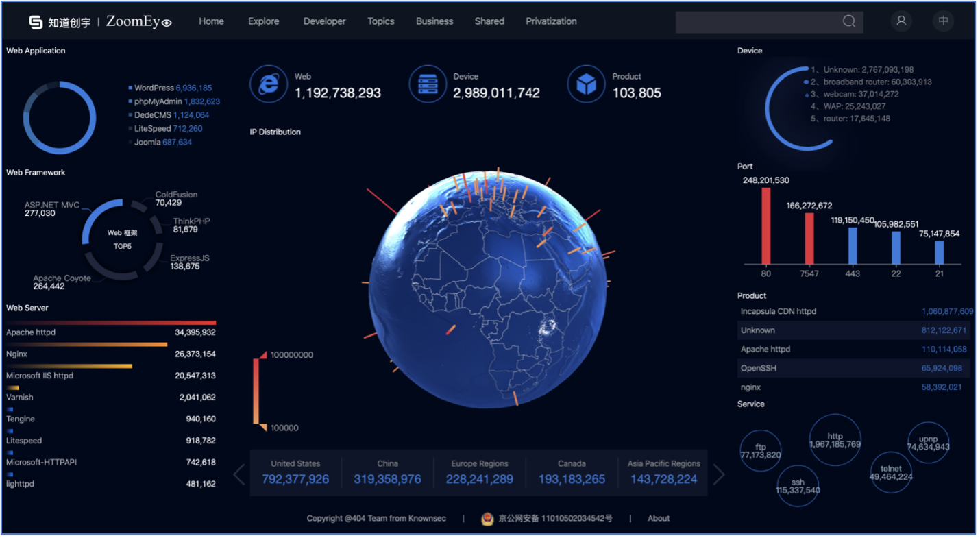Select the Canada statistic card

click(572, 473)
